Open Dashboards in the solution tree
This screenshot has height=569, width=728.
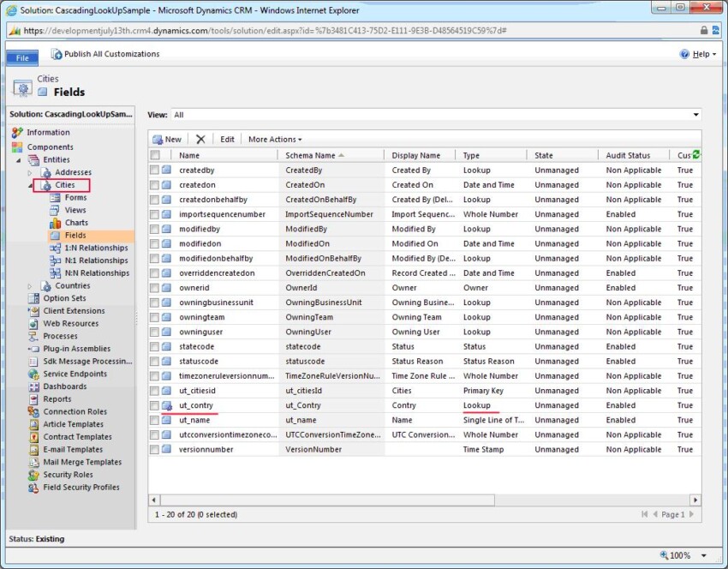click(64, 386)
